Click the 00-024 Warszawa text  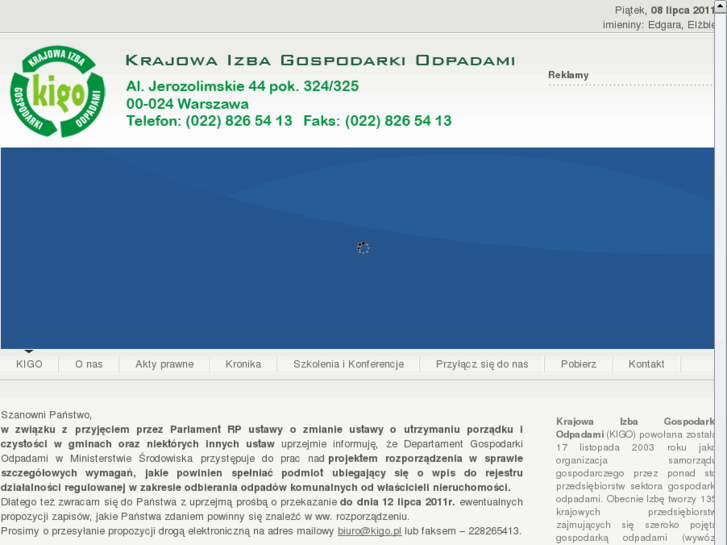(187, 104)
